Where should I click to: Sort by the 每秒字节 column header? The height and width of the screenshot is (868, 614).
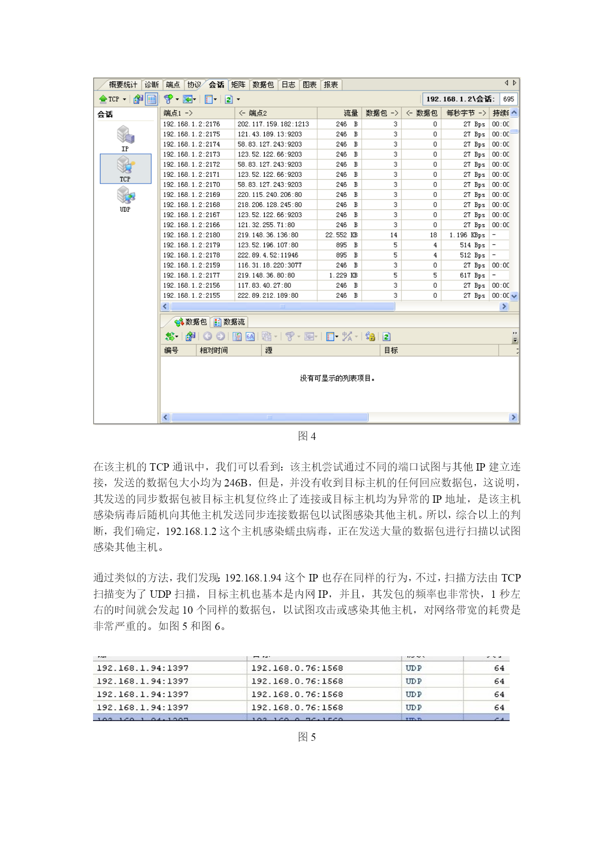coord(466,113)
